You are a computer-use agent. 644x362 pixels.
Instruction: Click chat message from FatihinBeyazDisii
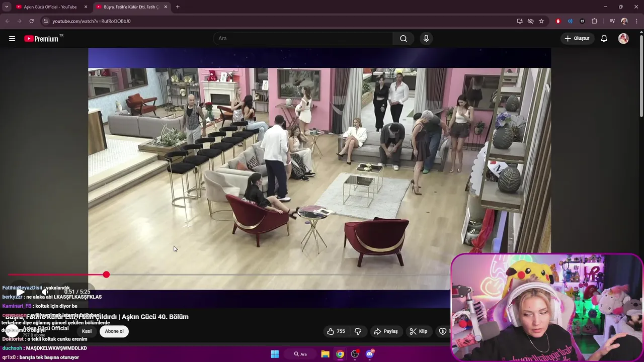(36, 288)
